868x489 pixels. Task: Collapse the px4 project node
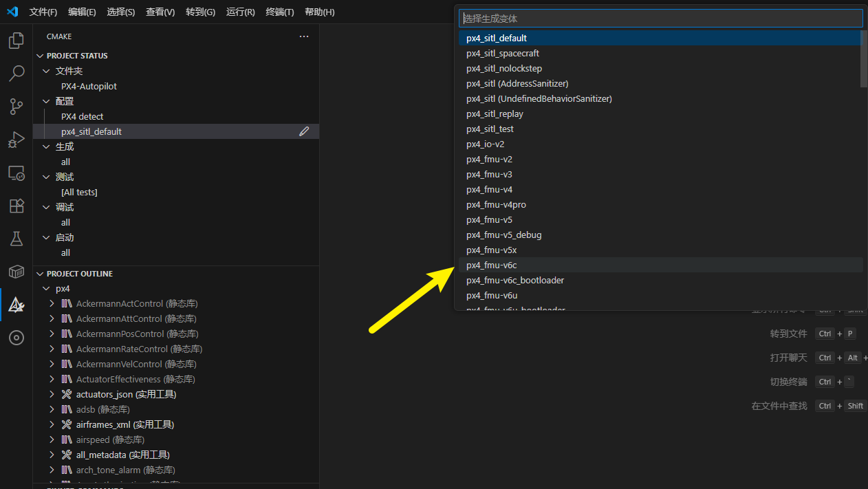47,288
